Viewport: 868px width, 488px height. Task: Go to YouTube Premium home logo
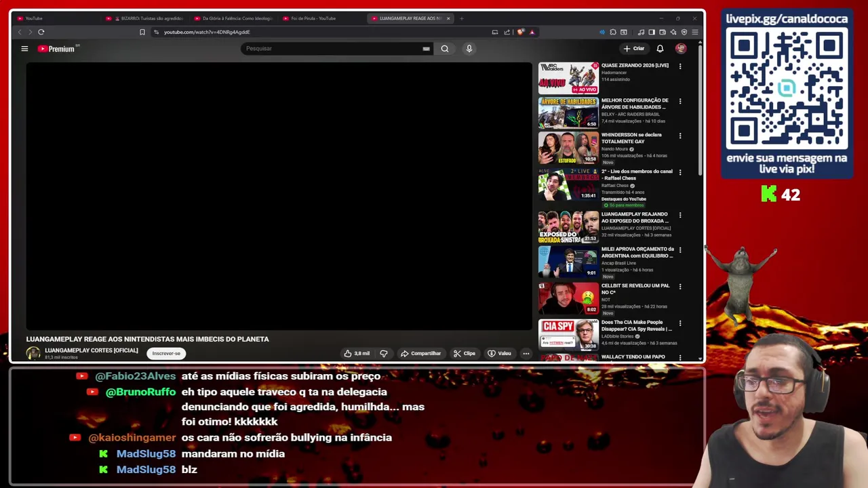click(56, 49)
